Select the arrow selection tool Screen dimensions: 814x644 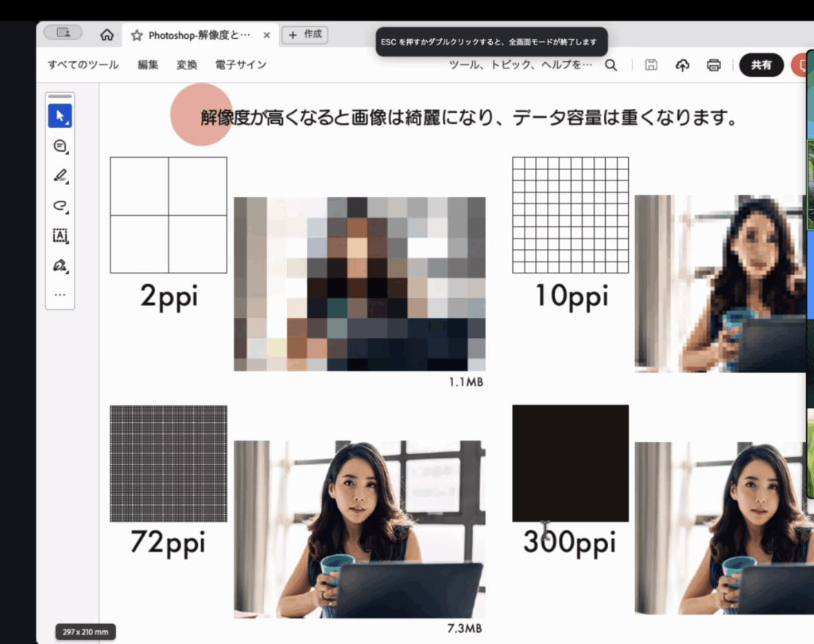(x=60, y=116)
